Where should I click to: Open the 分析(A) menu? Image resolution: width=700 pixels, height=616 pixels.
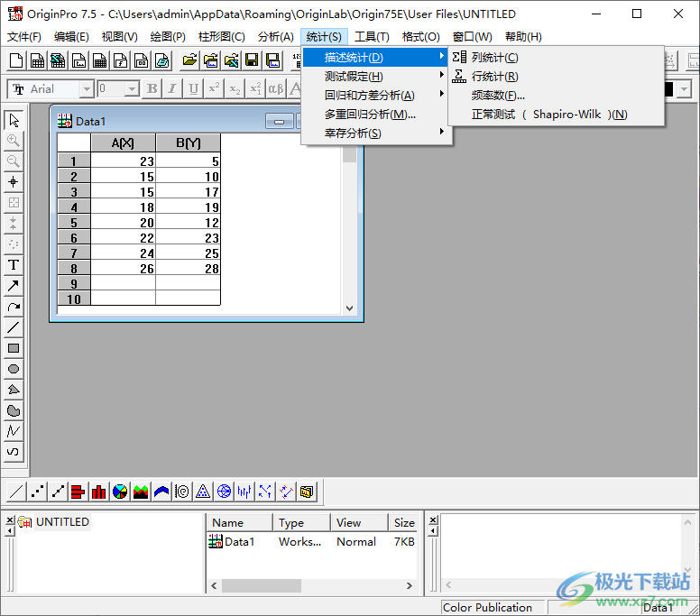275,37
